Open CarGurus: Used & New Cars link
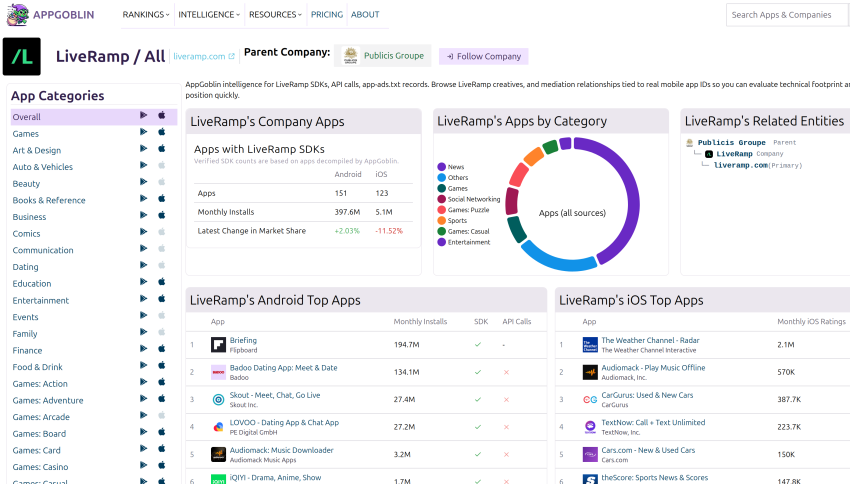 [647, 395]
